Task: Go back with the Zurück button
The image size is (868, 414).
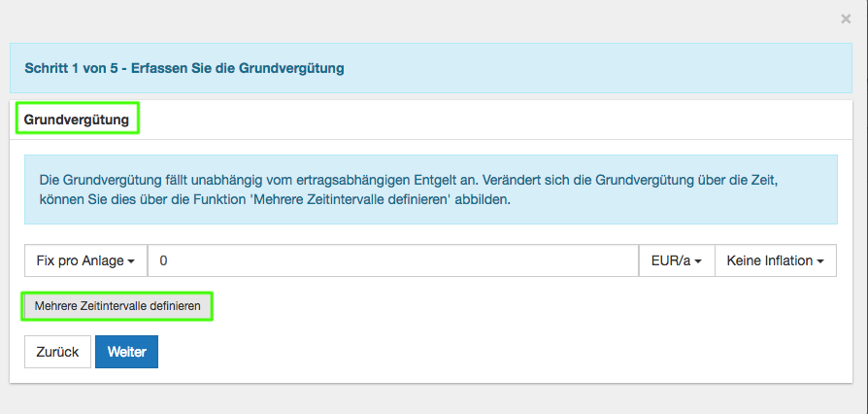Action: click(x=57, y=352)
